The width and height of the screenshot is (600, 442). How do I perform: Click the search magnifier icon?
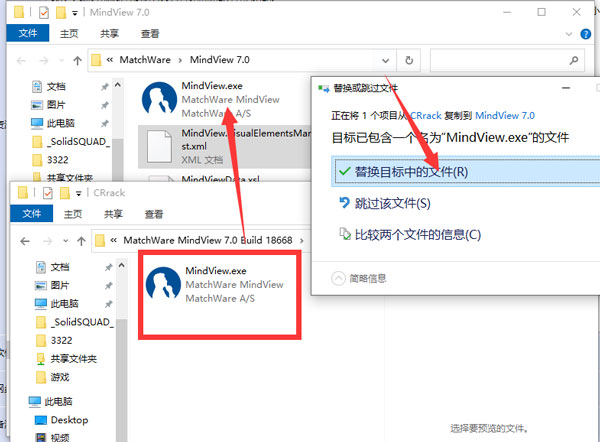[574, 60]
